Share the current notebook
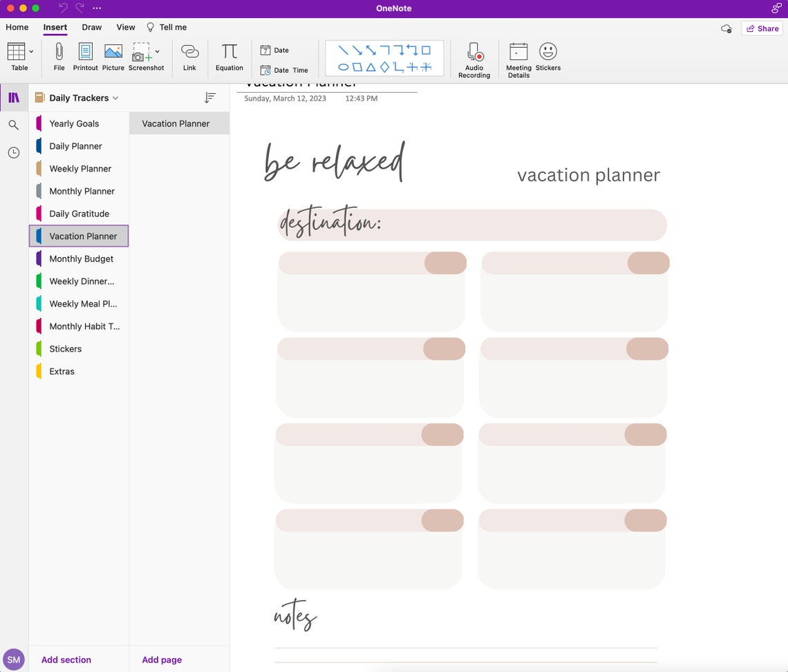The image size is (788, 672). point(762,28)
